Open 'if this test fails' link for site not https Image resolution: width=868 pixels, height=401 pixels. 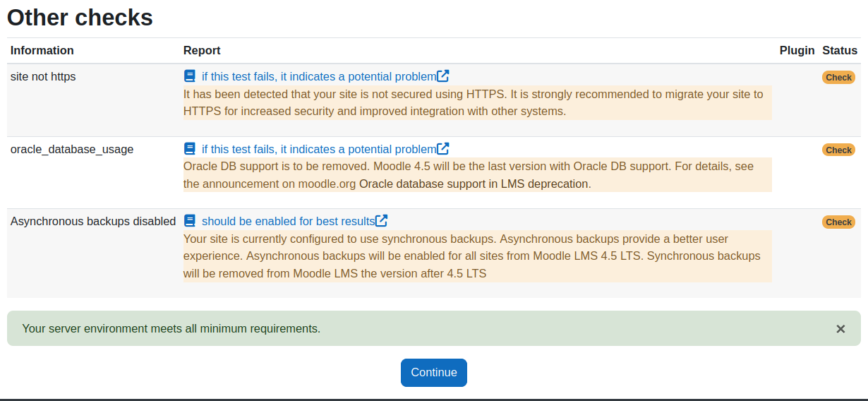coord(319,76)
